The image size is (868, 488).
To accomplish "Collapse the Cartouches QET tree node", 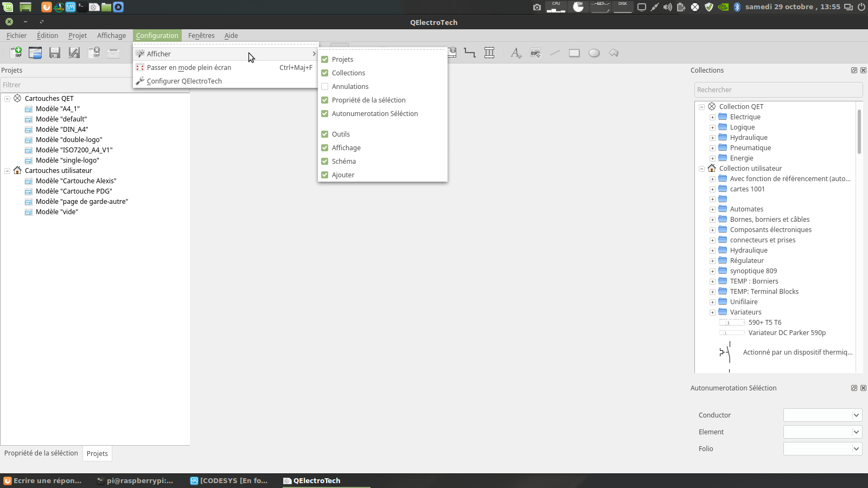I will tap(8, 99).
